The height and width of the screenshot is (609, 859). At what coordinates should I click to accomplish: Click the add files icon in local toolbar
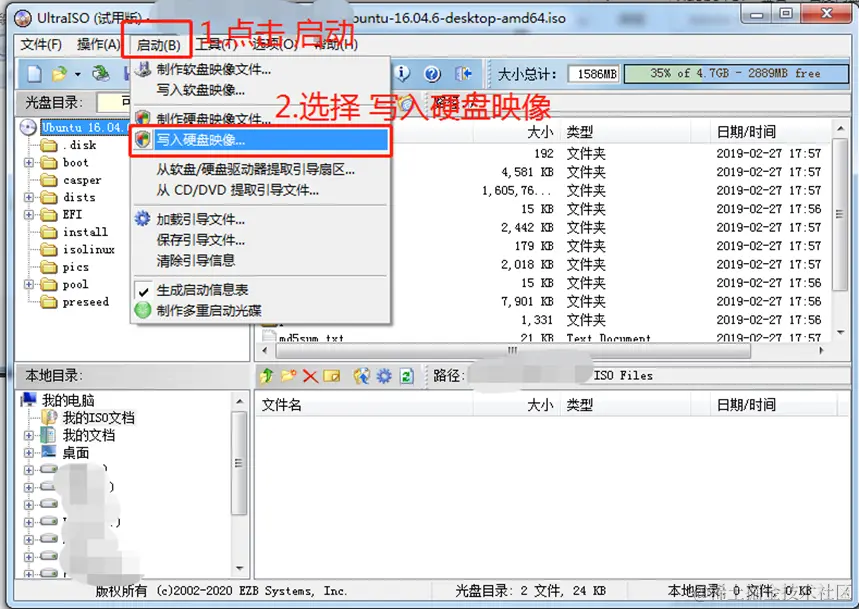(362, 376)
